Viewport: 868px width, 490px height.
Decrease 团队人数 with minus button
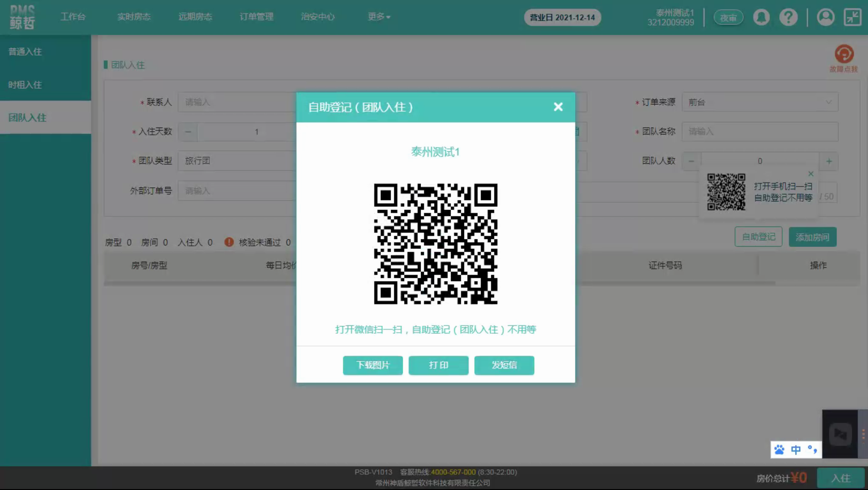(x=691, y=161)
